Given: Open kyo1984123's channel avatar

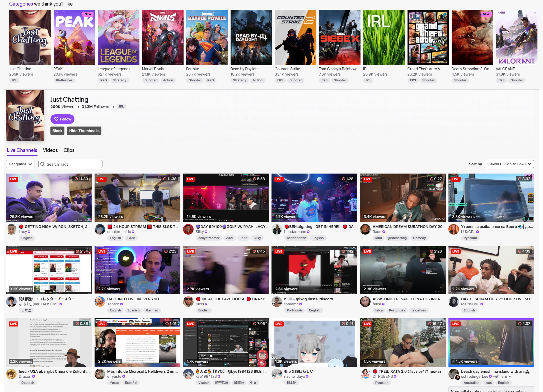Looking at the screenshot, I should click(x=188, y=374).
